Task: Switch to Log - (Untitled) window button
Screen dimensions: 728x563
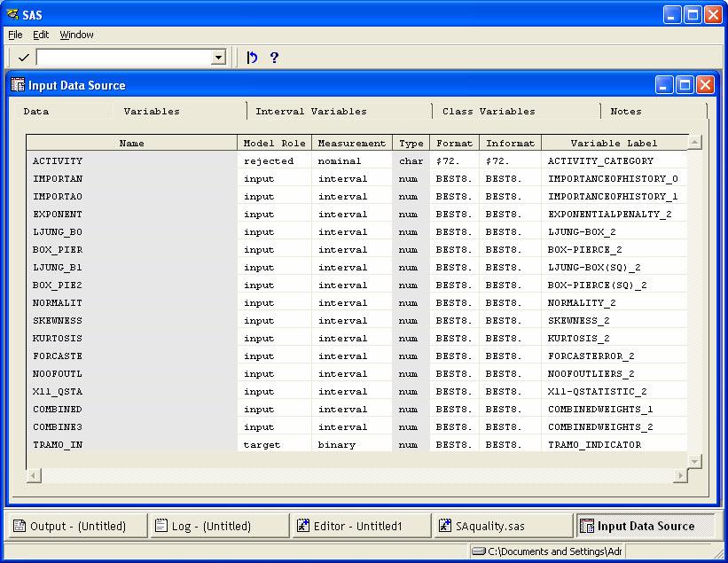Action: coord(219,526)
